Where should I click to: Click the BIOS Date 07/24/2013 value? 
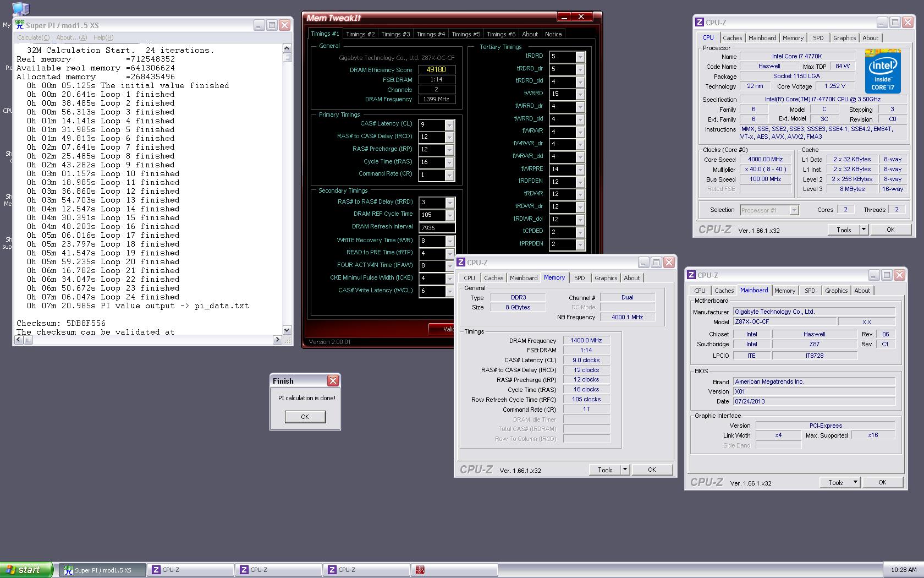coord(814,401)
